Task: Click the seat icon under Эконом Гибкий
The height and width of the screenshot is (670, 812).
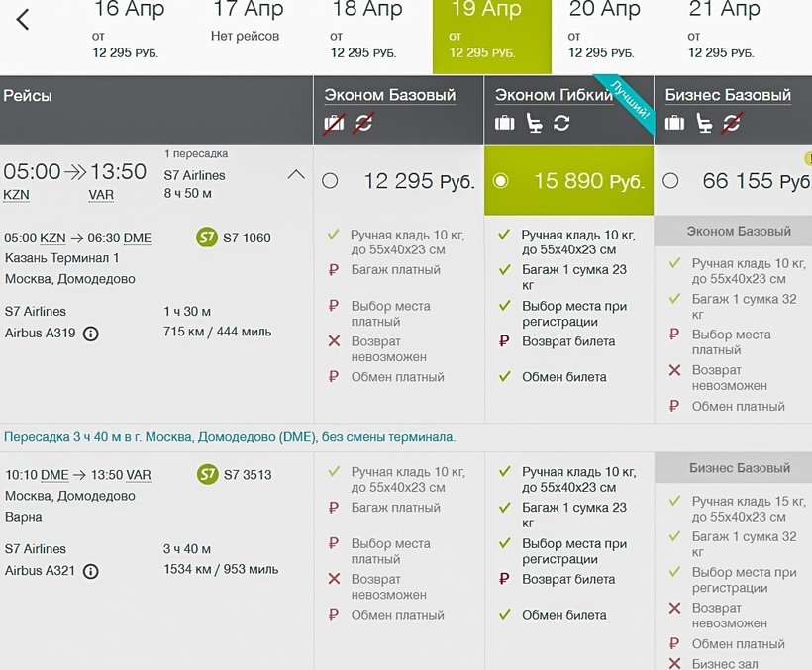Action: (535, 123)
